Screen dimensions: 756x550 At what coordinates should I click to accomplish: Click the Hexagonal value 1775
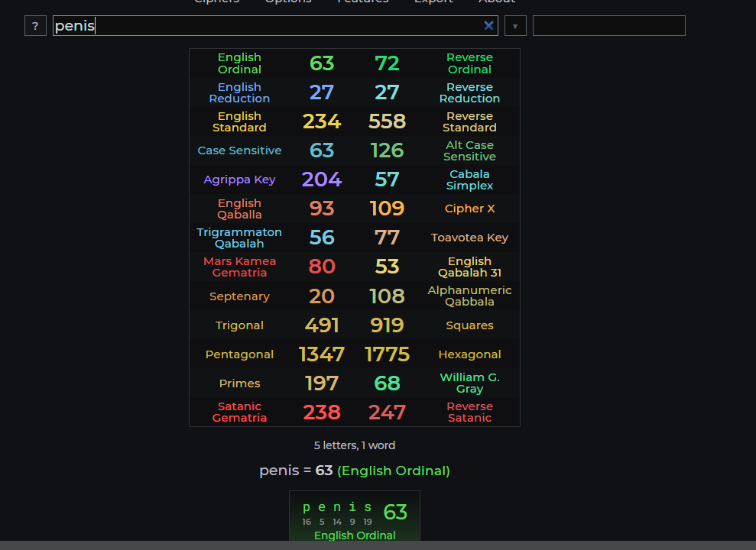[x=387, y=354]
